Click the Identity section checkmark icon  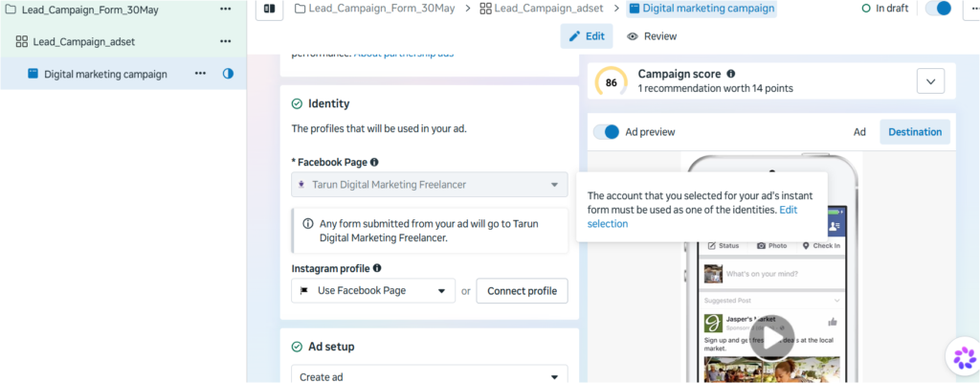[297, 103]
